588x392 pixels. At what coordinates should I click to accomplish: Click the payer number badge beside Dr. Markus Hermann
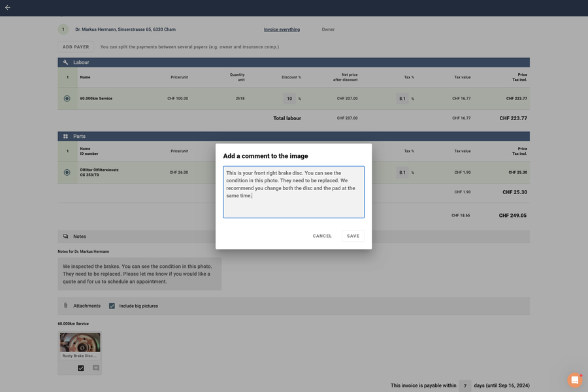(x=63, y=29)
